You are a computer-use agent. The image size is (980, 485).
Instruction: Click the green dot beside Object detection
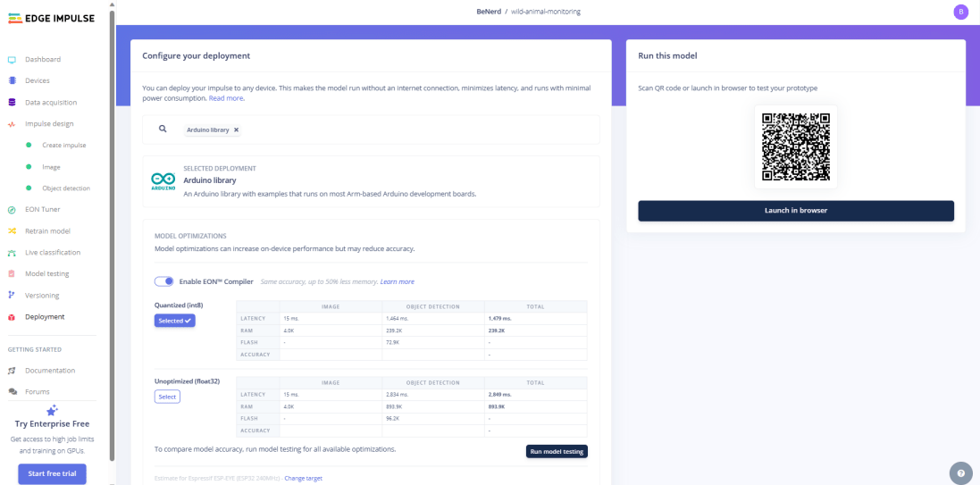pyautogui.click(x=29, y=188)
